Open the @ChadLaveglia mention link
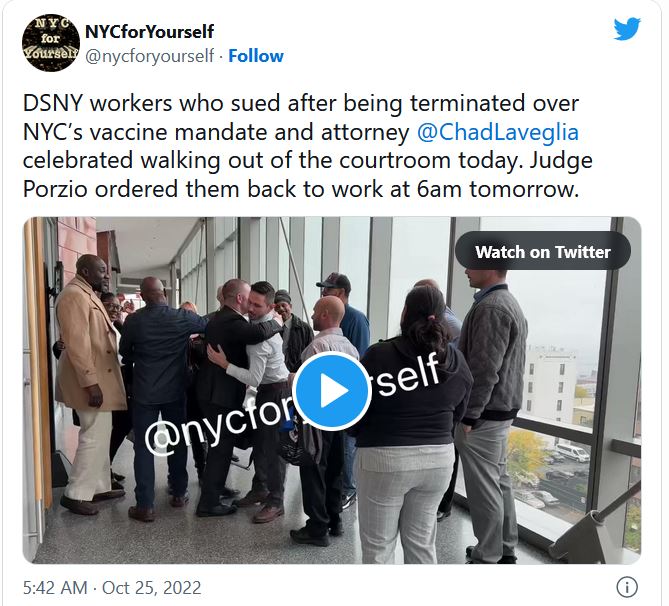This screenshot has width=669, height=606. point(497,132)
